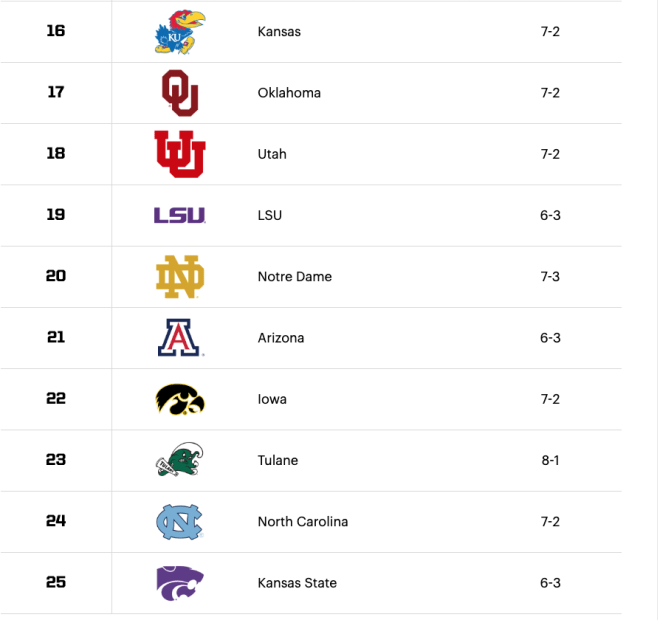This screenshot has height=620, width=660.
Task: Open the Kansas State team name
Action: 297,583
